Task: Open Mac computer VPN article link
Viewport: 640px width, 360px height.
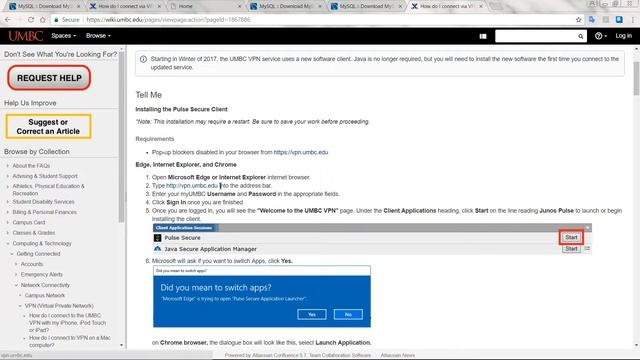Action: point(70,341)
